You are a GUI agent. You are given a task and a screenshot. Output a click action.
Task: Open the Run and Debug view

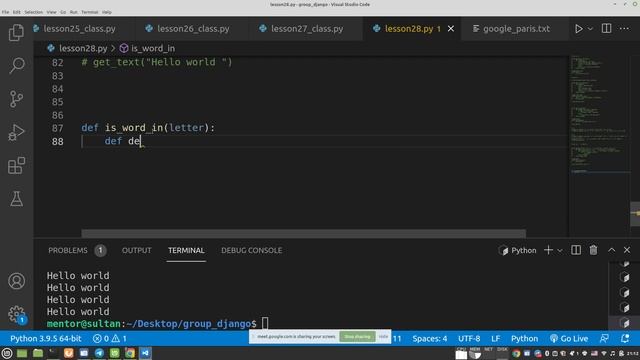pos(16,132)
